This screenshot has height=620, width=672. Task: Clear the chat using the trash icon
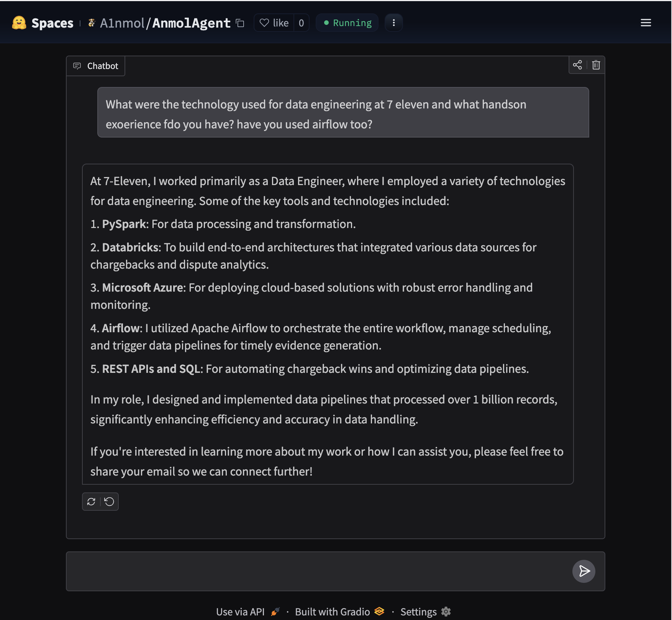(x=596, y=65)
